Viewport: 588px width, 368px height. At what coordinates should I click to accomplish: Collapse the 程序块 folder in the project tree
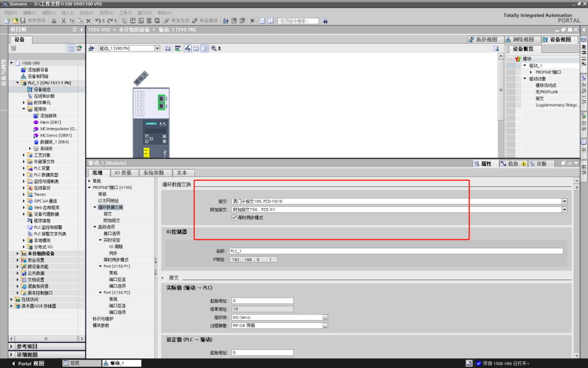click(24, 109)
